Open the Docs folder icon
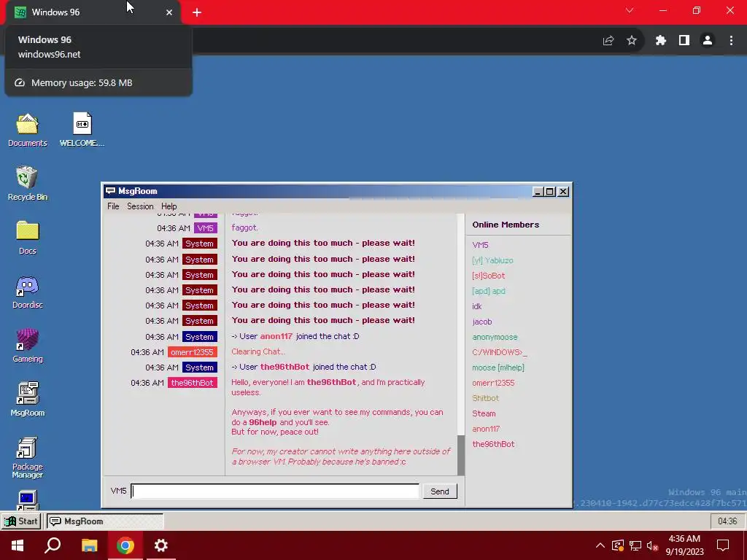This screenshot has width=747, height=560. click(x=27, y=237)
